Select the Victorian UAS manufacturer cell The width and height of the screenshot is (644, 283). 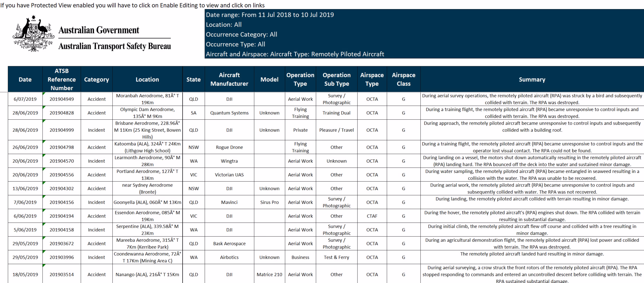point(229,175)
